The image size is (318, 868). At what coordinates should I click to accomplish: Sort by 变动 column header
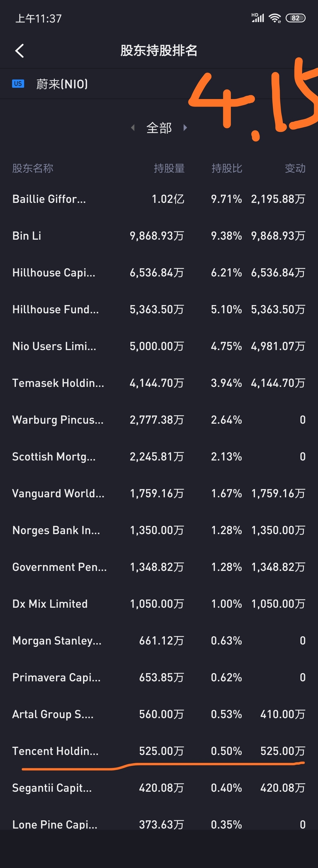point(295,168)
